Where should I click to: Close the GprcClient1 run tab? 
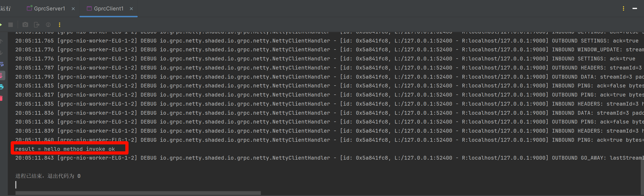131,9
